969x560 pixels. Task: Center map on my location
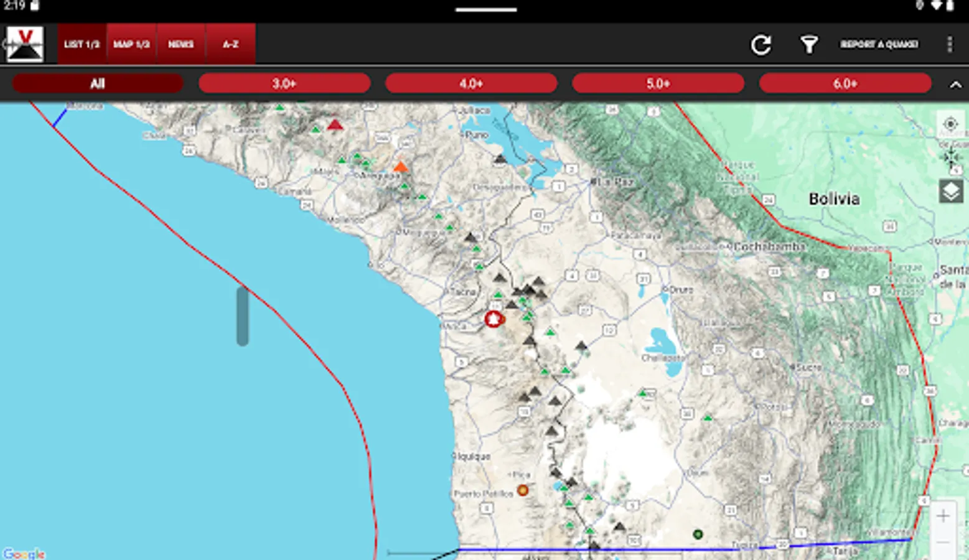tap(950, 124)
